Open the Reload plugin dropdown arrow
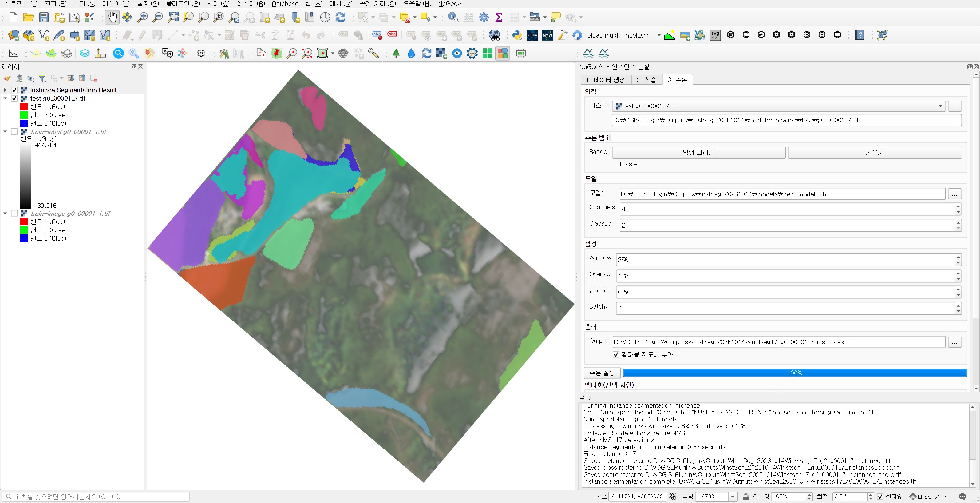This screenshot has height=503, width=980. pos(658,35)
